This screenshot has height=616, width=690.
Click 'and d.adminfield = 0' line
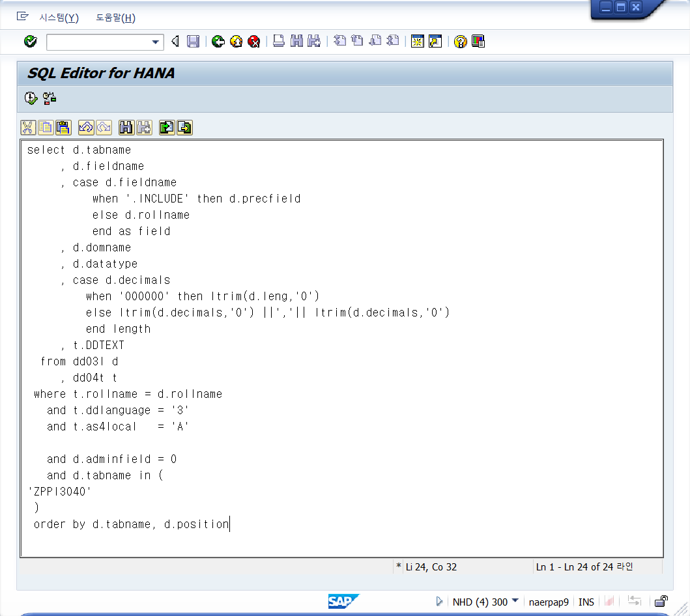[x=112, y=459]
